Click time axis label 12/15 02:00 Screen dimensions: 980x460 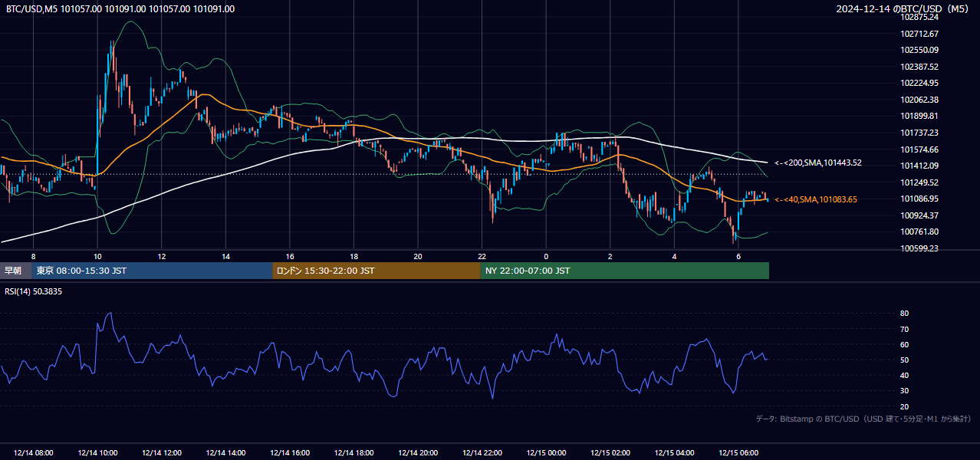610,453
